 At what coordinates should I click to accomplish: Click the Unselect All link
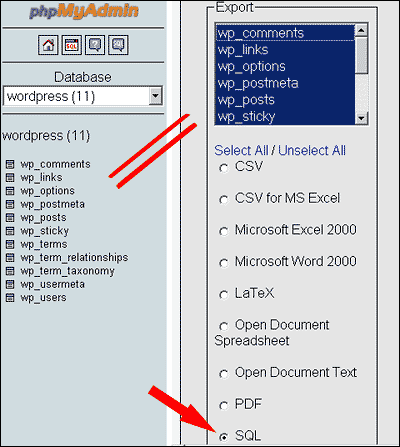[x=312, y=150]
